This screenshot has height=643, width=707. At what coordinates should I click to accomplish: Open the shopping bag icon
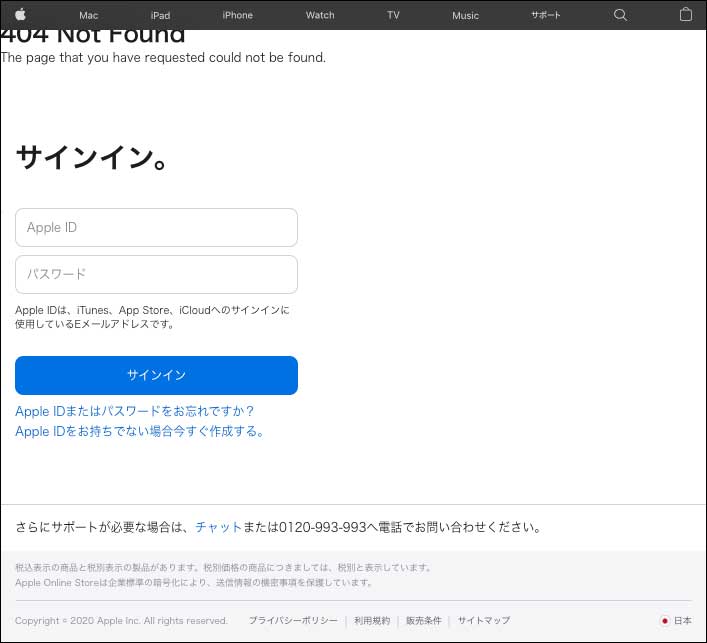pos(686,14)
